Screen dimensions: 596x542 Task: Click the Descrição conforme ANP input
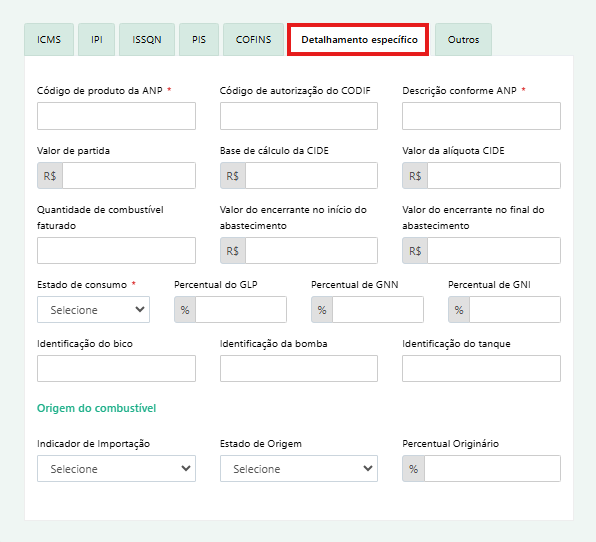coord(482,116)
